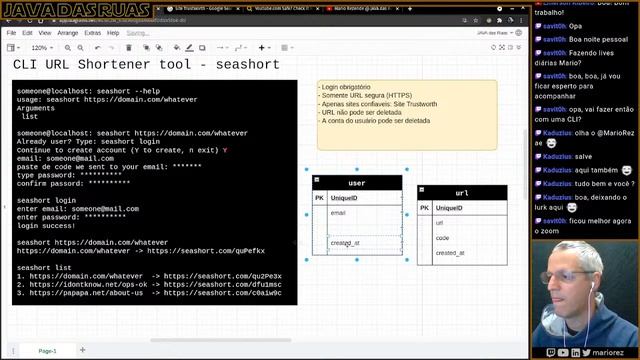Viewport: 640px width, 360px height.
Task: Open the connection arrow style dropdown
Action: point(222,48)
